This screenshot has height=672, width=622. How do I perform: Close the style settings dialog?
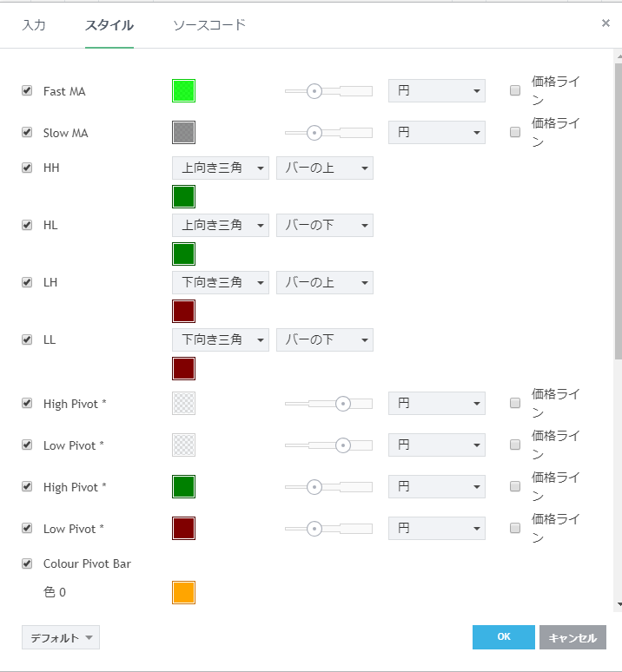tap(605, 23)
